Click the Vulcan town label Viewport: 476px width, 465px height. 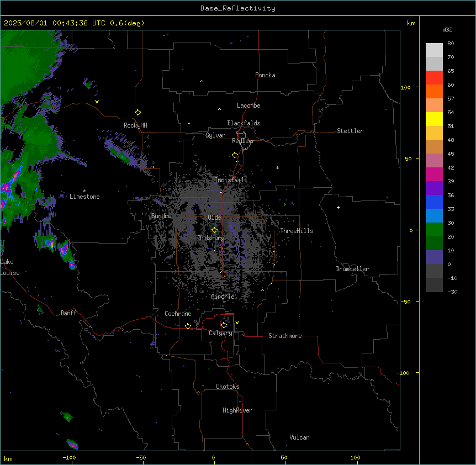(299, 437)
